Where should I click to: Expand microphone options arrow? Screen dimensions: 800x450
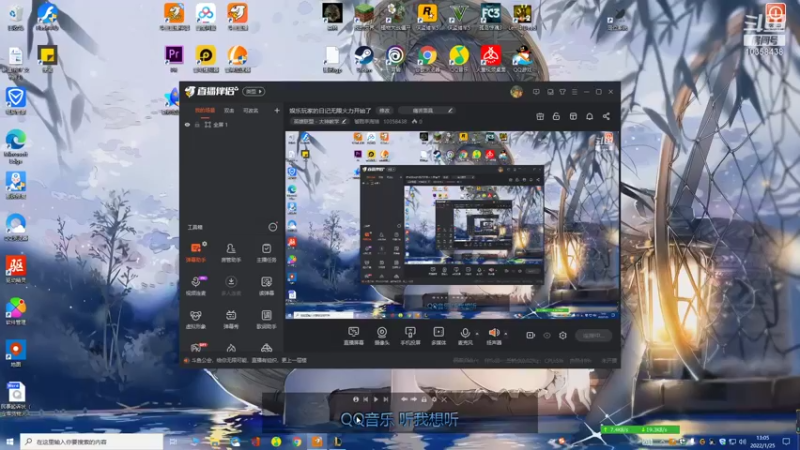[x=477, y=334]
